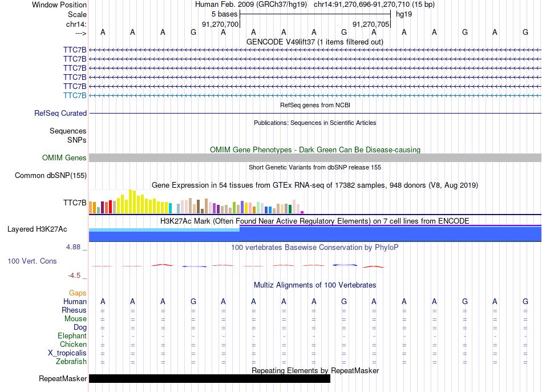Image resolution: width=542 pixels, height=392 pixels.
Task: Click the Zebrafish alignment row label
Action: 71,361
